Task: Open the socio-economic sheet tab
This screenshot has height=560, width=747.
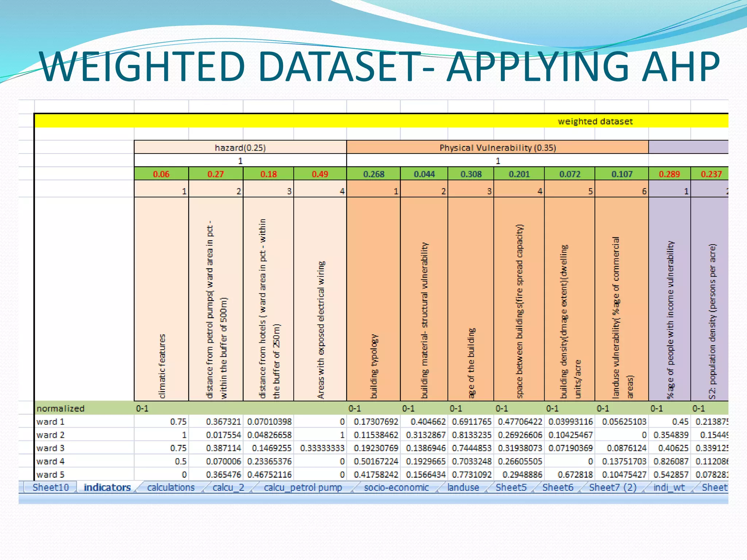Action: (x=396, y=487)
